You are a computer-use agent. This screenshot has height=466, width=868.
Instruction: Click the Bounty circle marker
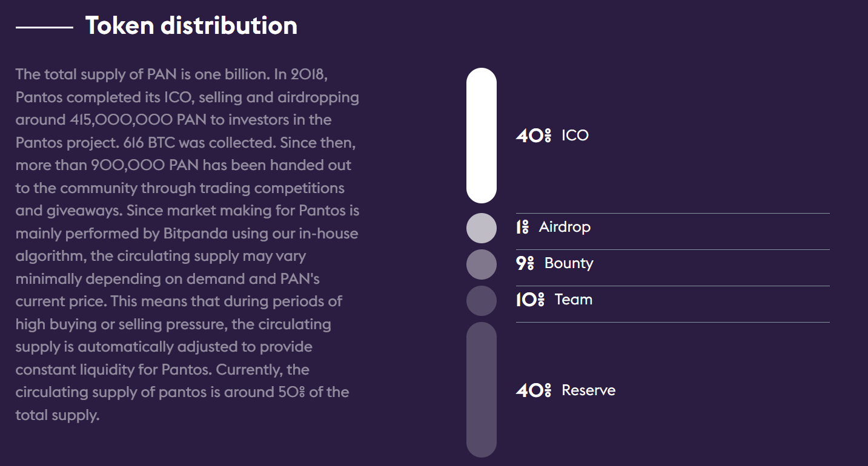482,264
